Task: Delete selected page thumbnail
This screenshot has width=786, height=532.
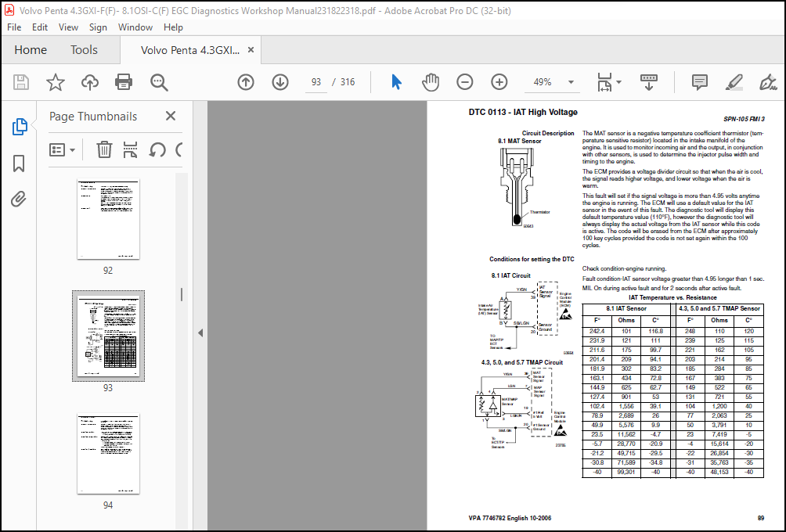Action: [x=104, y=149]
